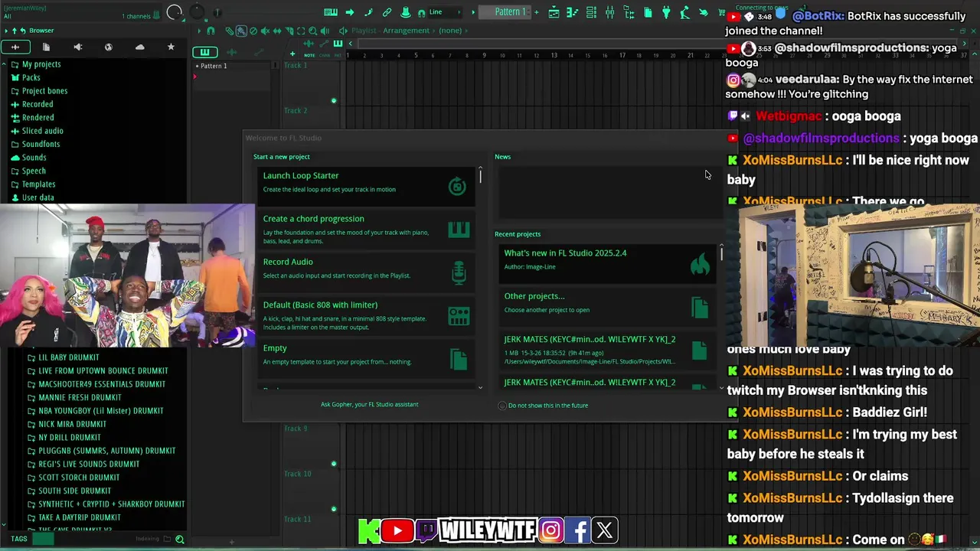This screenshot has width=980, height=551.
Task: Enable the CHAN picker mode above tracks
Action: coord(325,55)
